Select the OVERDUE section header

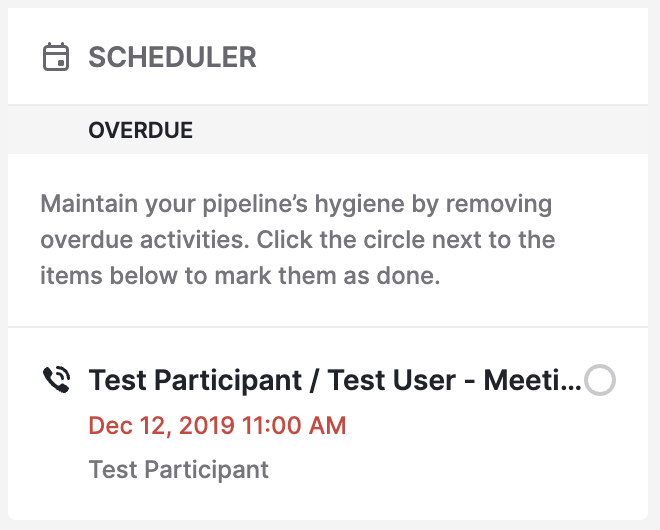coord(141,130)
